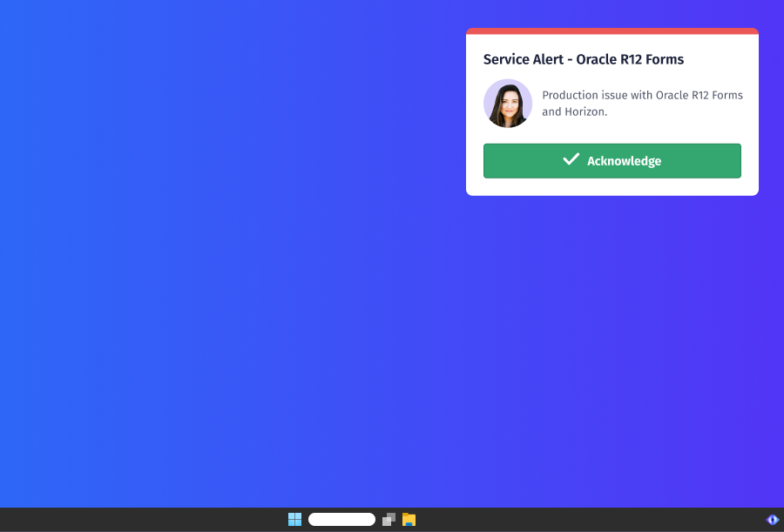Focus the taskbar search box
Image resolution: width=784 pixels, height=532 pixels.
[x=341, y=520]
